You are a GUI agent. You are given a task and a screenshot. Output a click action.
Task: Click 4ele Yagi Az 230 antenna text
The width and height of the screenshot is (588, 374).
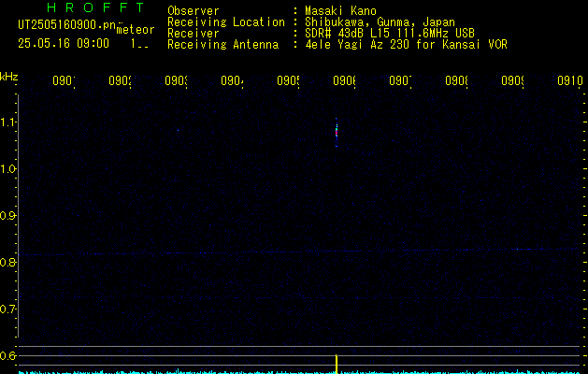(x=406, y=45)
